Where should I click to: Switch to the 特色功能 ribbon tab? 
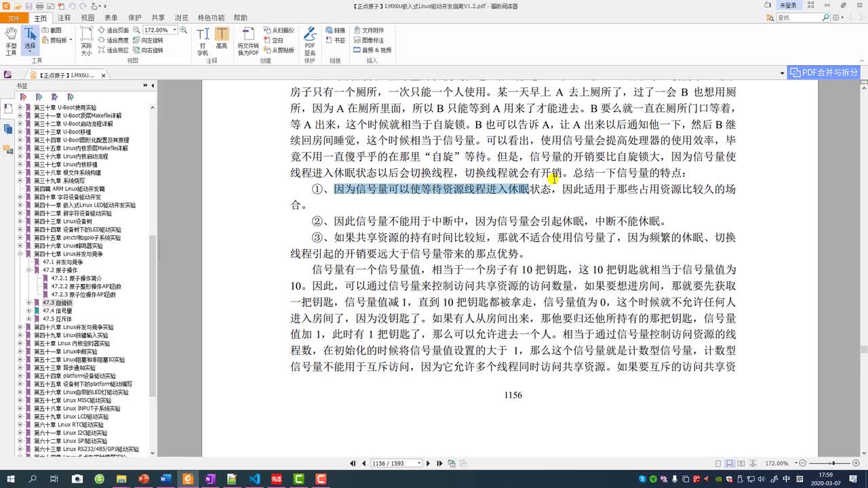pyautogui.click(x=211, y=18)
